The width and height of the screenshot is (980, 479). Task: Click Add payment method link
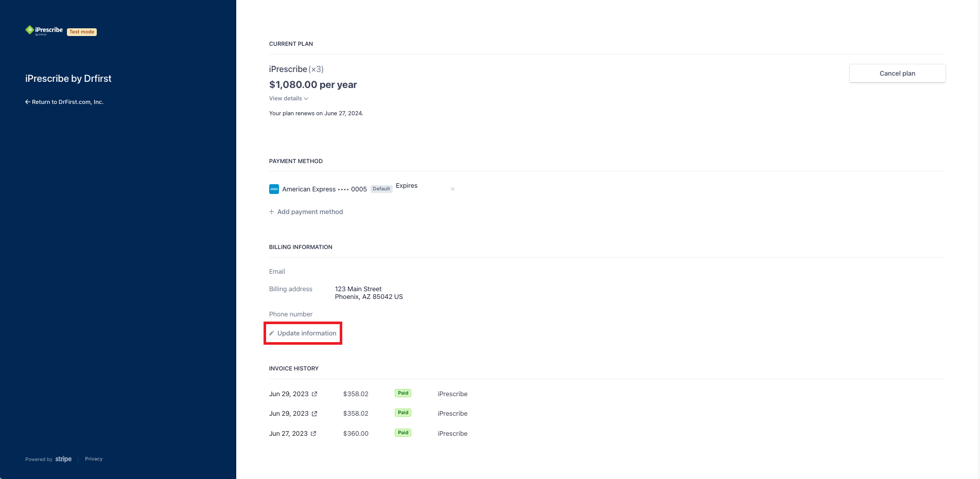point(310,212)
